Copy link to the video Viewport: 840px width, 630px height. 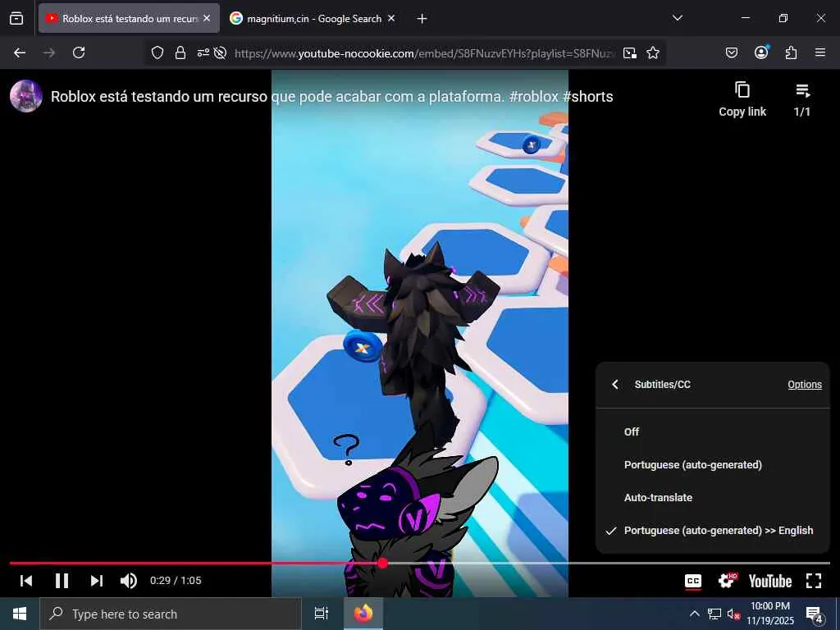pos(742,99)
